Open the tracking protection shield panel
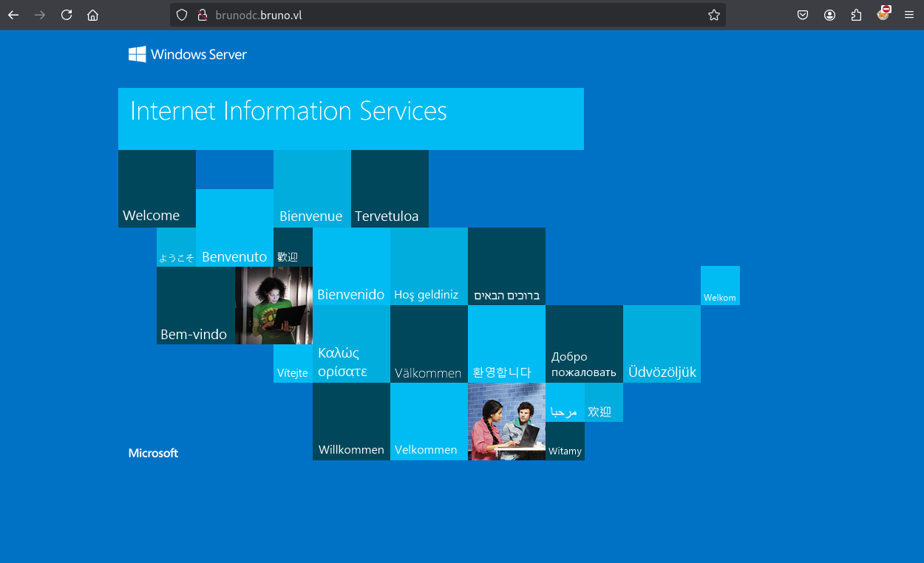 (182, 15)
